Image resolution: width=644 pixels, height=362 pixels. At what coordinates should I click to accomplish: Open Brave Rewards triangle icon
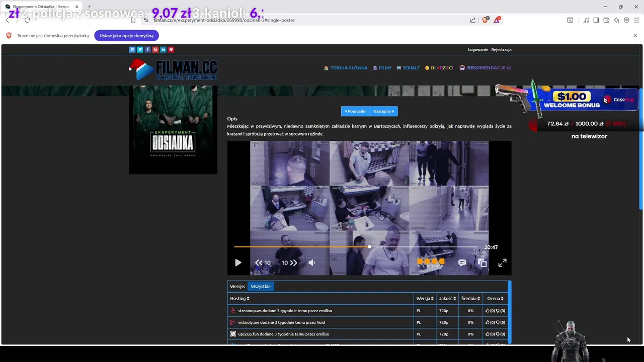click(497, 20)
